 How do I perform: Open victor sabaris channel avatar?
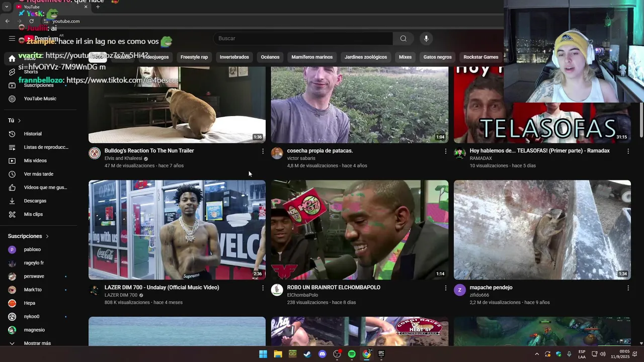pyautogui.click(x=277, y=153)
